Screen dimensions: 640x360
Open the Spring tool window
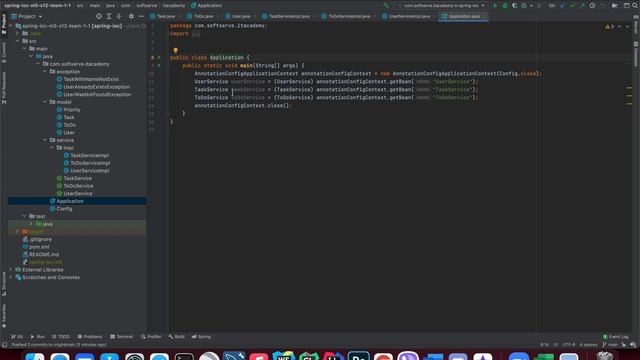201,337
